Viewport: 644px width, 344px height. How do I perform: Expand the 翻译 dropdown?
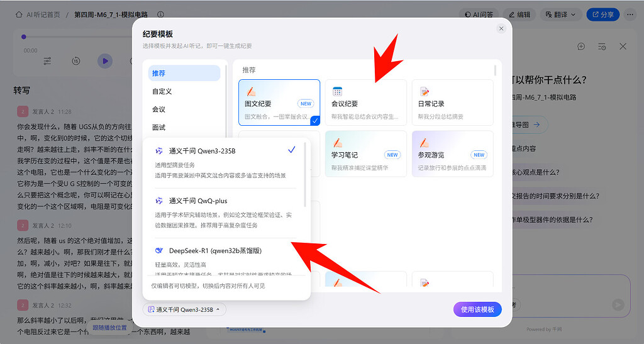561,14
